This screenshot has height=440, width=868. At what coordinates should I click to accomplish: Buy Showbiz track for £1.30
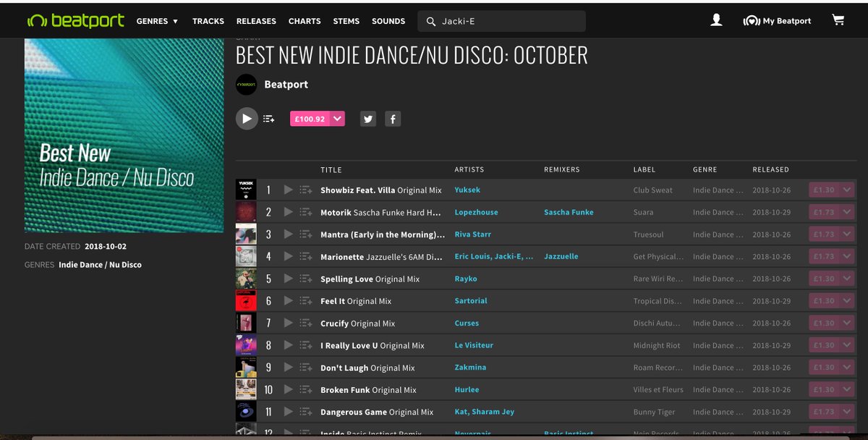click(x=824, y=190)
